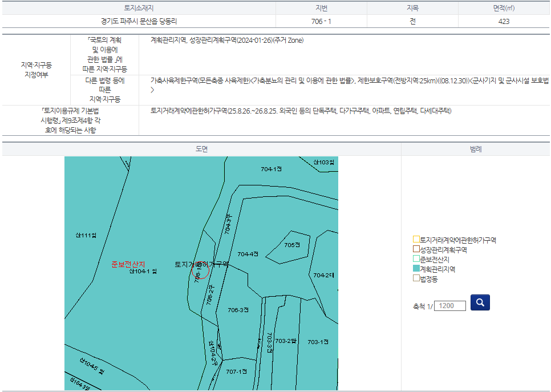This screenshot has height=392, width=551.
Task: Click the yellow 토지거래계약에관한허가구역 legend swatch
Action: (416, 240)
